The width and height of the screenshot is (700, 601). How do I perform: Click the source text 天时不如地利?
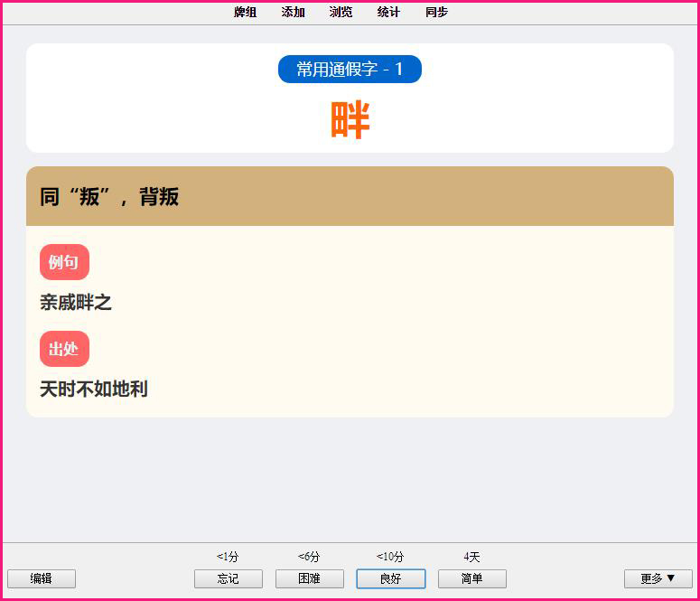click(x=94, y=389)
